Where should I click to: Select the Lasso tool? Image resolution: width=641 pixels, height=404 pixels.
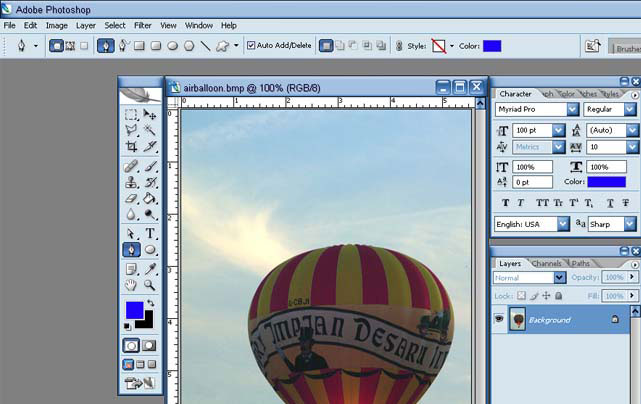[x=131, y=130]
